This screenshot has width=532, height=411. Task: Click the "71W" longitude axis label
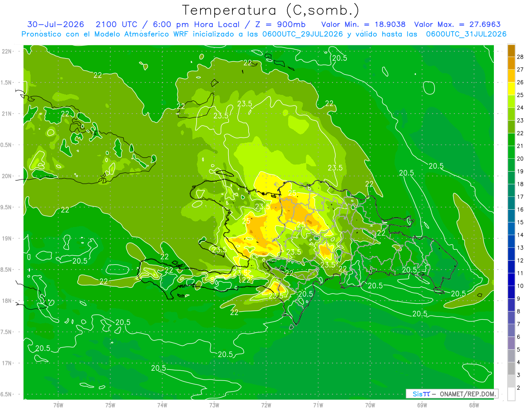click(318, 405)
